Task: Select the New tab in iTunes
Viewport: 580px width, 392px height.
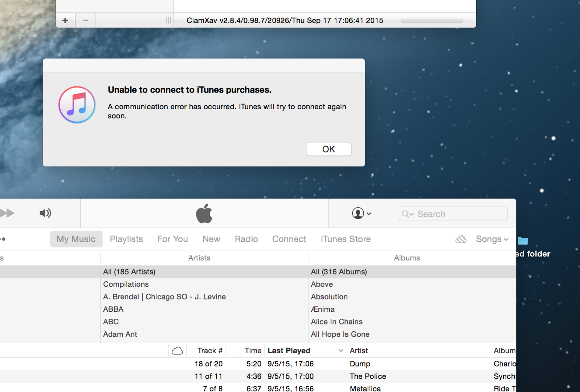Action: click(x=211, y=239)
